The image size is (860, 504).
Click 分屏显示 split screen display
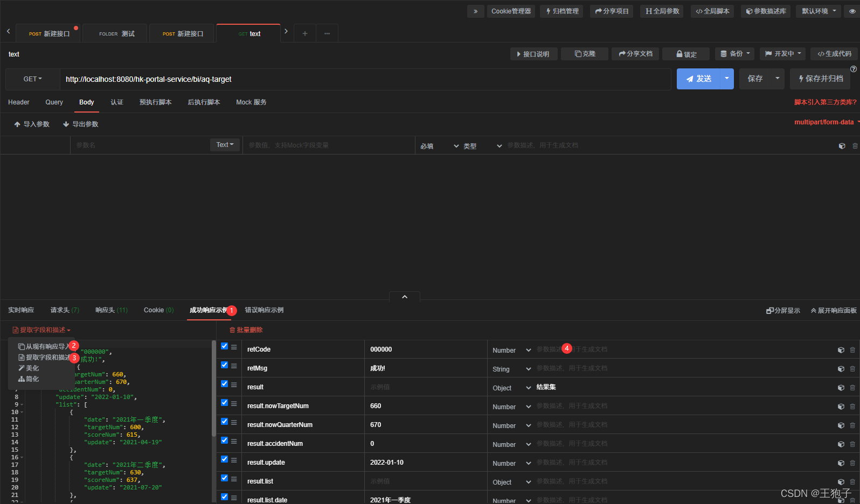tap(783, 311)
